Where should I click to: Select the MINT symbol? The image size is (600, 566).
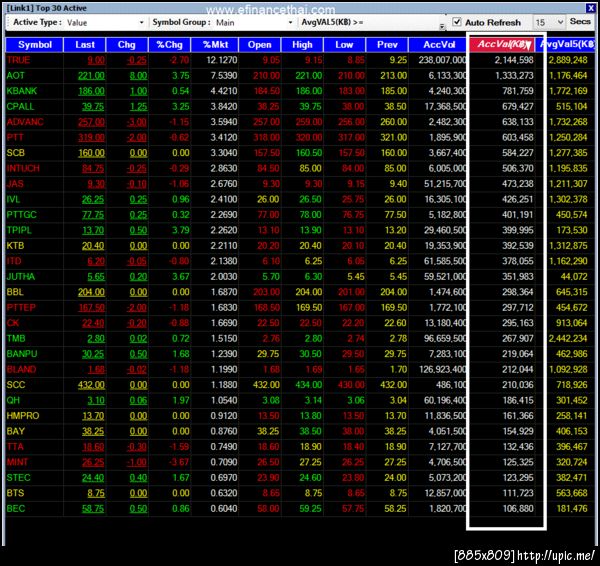(17, 462)
